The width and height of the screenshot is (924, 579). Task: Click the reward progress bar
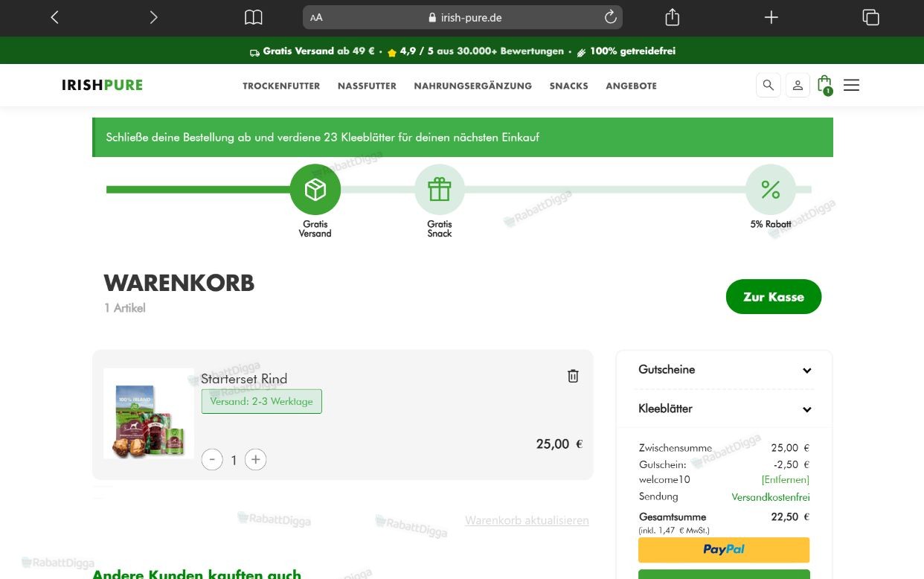click(x=459, y=190)
